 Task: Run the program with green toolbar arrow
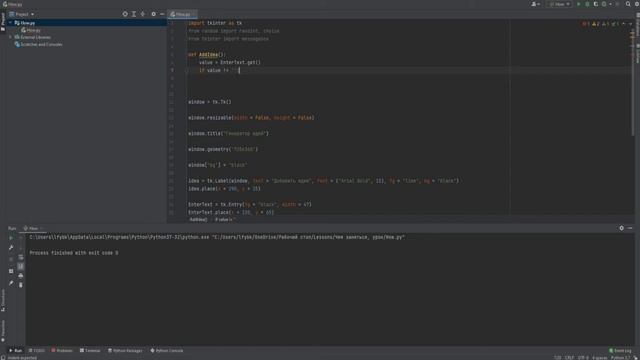(x=578, y=4)
